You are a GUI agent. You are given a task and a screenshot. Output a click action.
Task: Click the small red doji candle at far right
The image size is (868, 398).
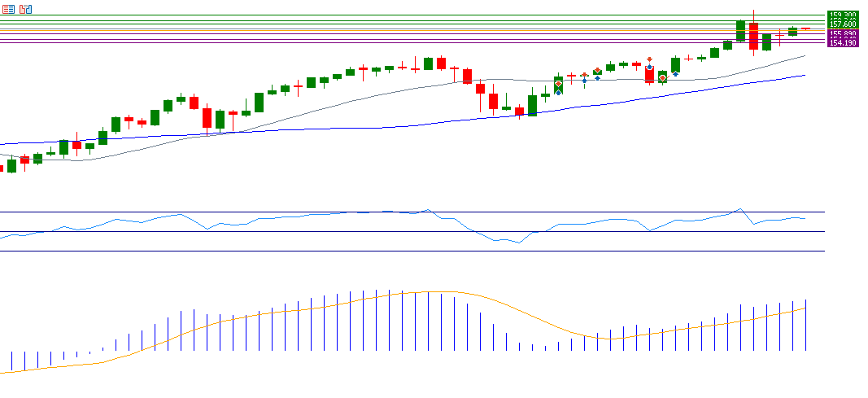(x=805, y=28)
